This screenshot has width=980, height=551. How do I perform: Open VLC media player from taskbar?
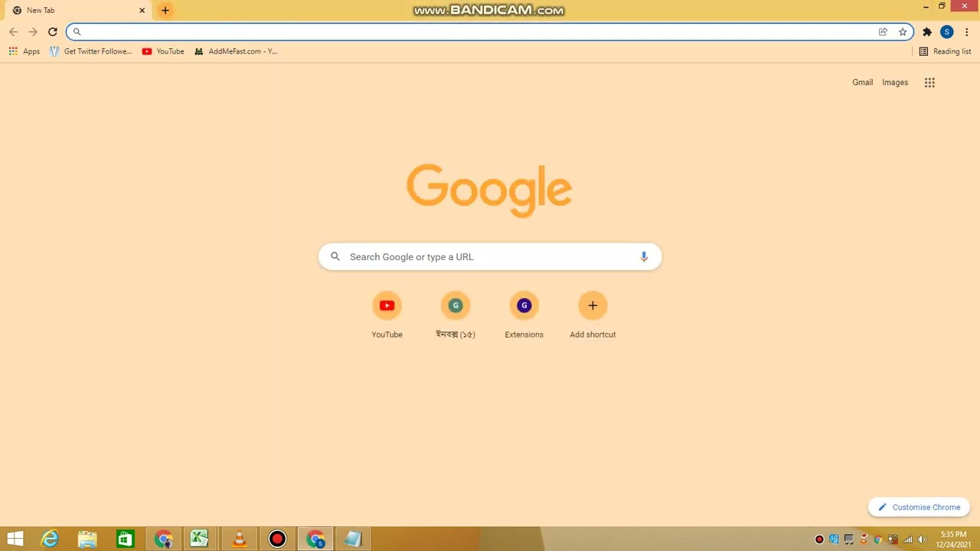coord(239,540)
